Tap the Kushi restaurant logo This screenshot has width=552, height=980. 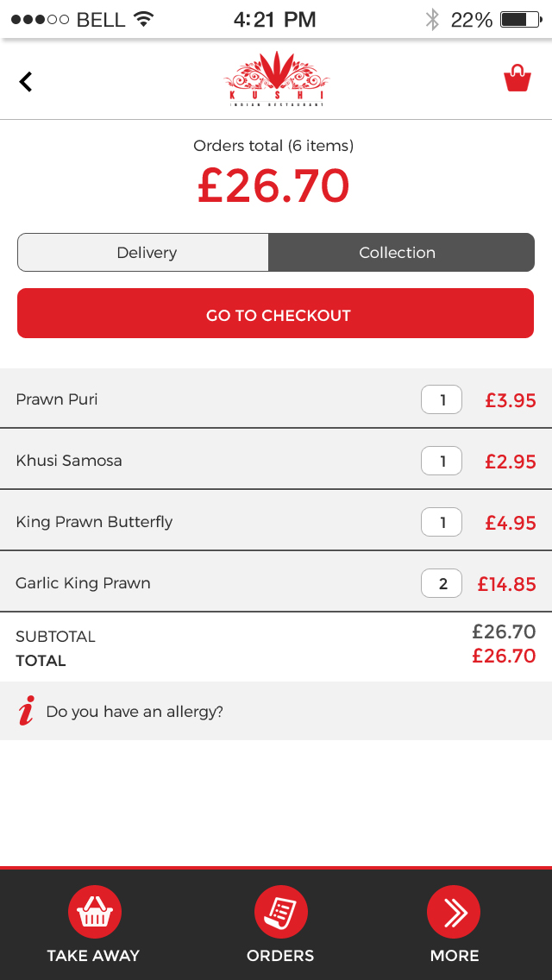pos(276,79)
